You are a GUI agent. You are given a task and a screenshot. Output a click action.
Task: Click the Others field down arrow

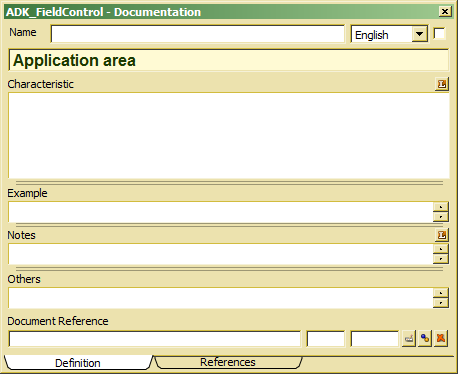tap(441, 303)
